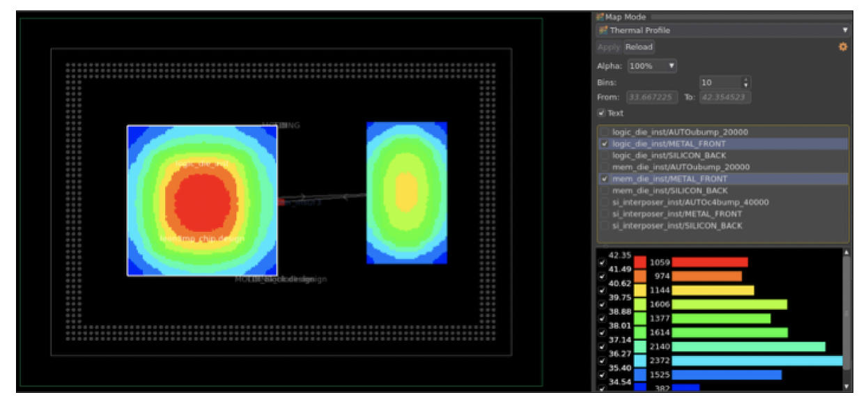Click the Thermal Profile colormap icon

click(x=602, y=30)
